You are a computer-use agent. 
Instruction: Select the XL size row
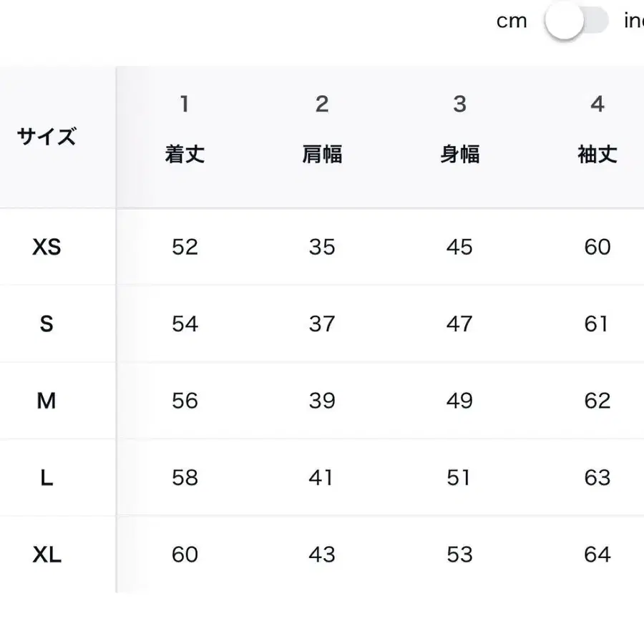46,555
